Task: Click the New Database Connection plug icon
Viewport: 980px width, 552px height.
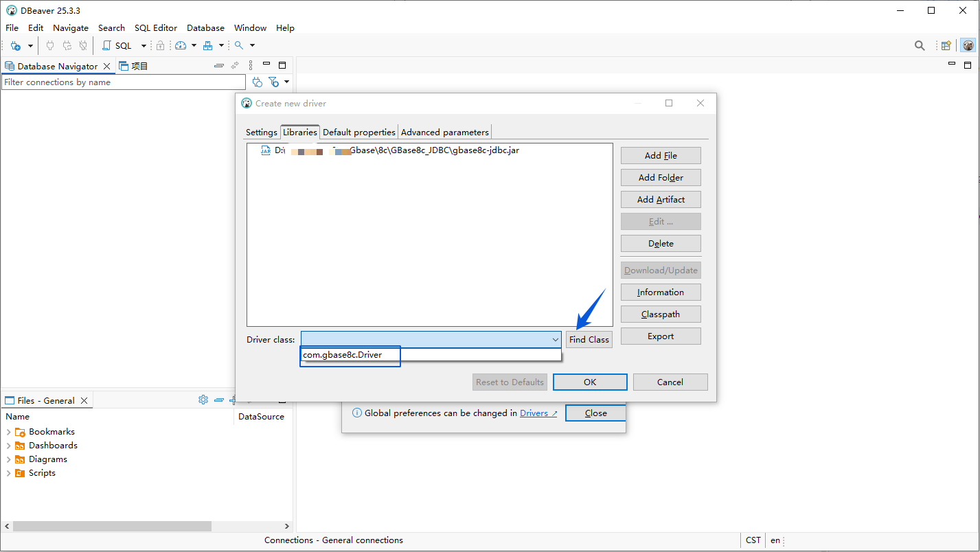Action: 15,45
